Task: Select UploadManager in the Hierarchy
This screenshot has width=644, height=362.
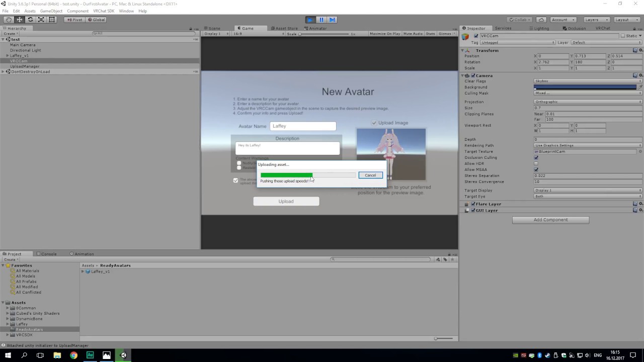Action: pyautogui.click(x=25, y=66)
